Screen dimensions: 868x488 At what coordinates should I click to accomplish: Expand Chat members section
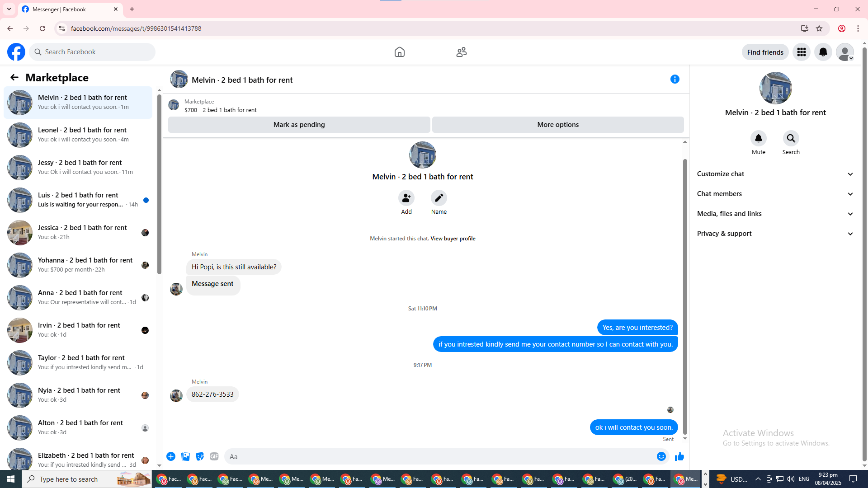point(775,194)
